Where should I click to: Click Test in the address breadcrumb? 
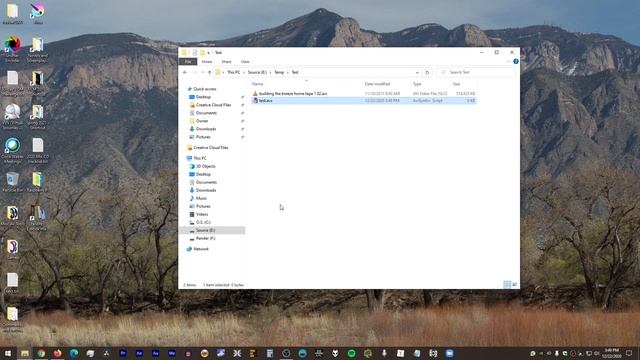coord(295,72)
